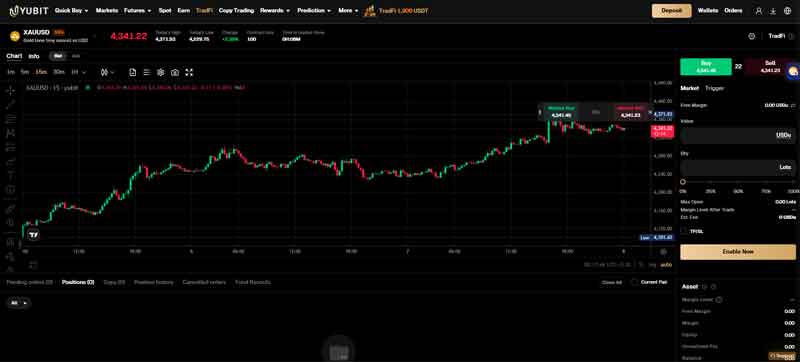Click Close All positions button
The image size is (800, 362).
[x=611, y=282]
